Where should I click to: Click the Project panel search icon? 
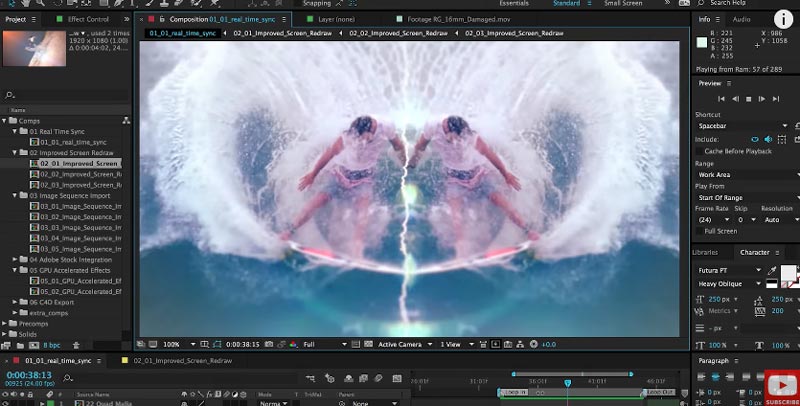[x=9, y=95]
